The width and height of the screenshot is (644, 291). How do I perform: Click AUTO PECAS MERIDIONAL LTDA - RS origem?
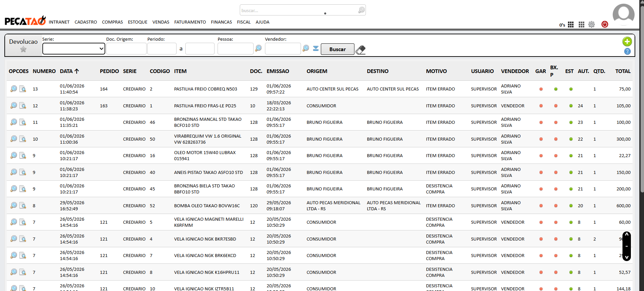tap(333, 206)
